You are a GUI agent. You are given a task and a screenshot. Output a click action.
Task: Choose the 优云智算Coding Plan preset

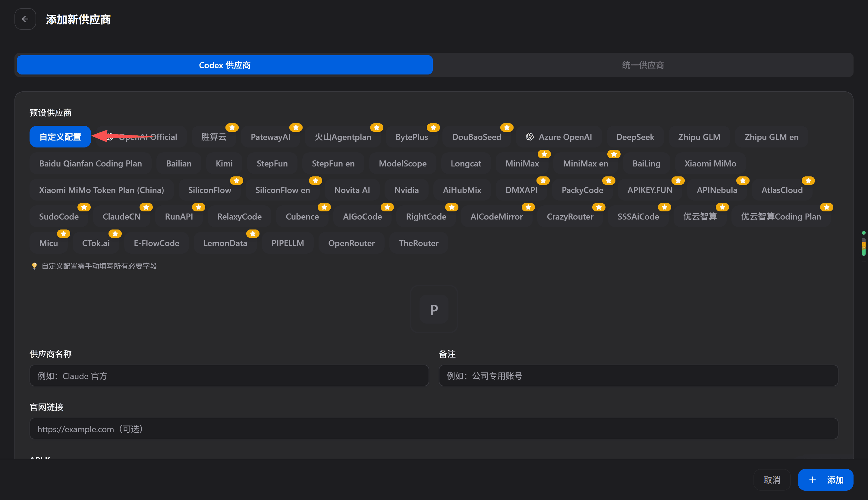click(781, 217)
